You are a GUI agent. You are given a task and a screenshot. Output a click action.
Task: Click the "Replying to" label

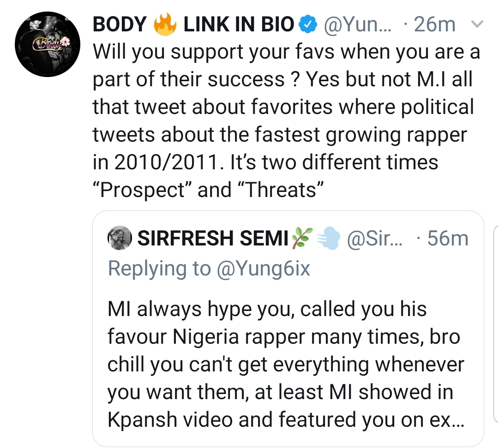pos(159,269)
